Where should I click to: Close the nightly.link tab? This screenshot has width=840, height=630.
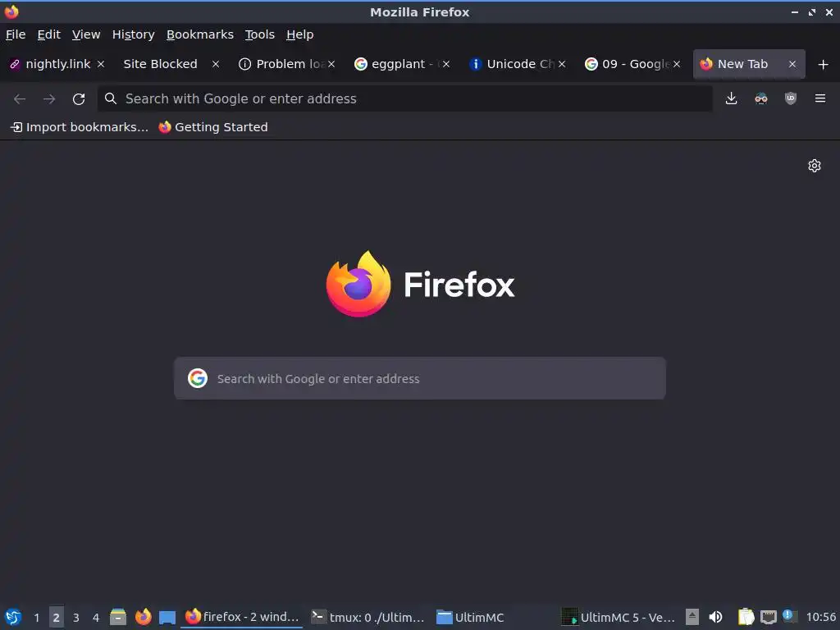(101, 64)
